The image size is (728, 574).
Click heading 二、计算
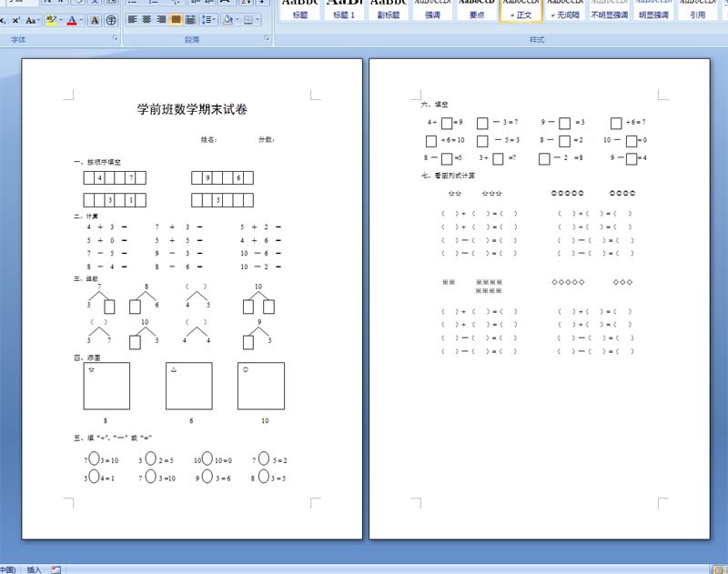[86, 217]
